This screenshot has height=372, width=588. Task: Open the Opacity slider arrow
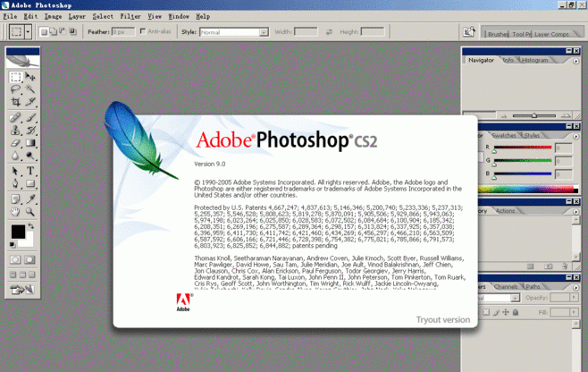coord(574,297)
